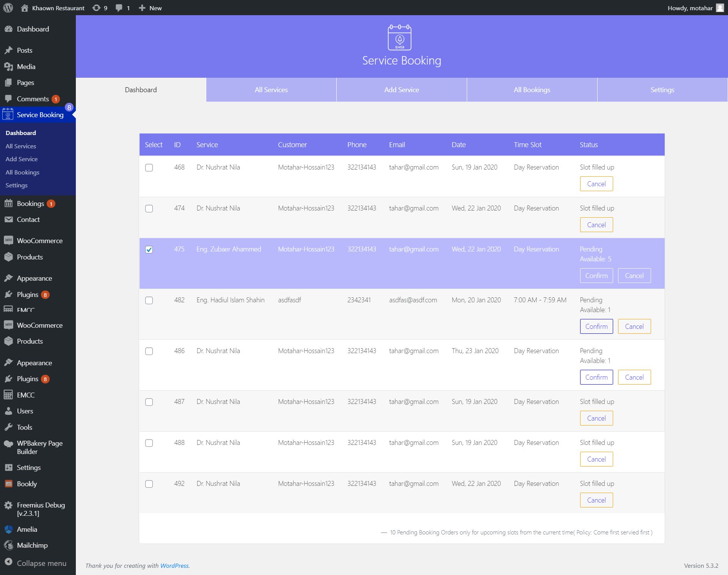
Task: Click the Pages icon in sidebar
Action: (x=8, y=83)
